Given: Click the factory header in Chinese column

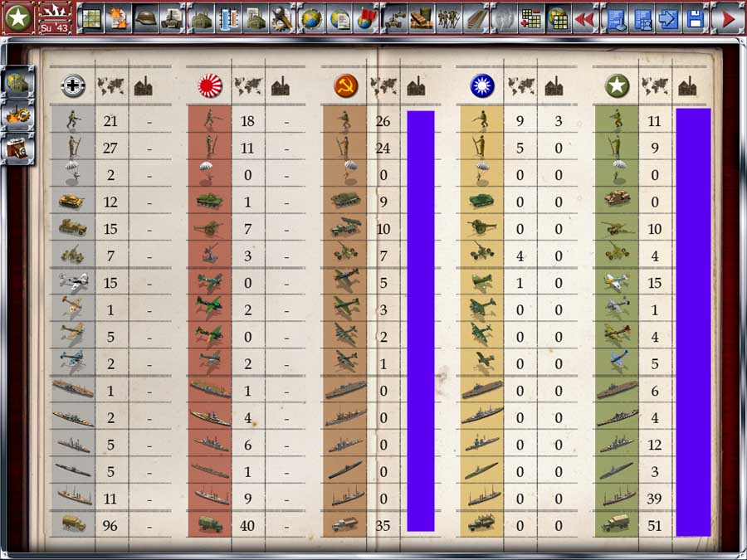Looking at the screenshot, I should 554,86.
